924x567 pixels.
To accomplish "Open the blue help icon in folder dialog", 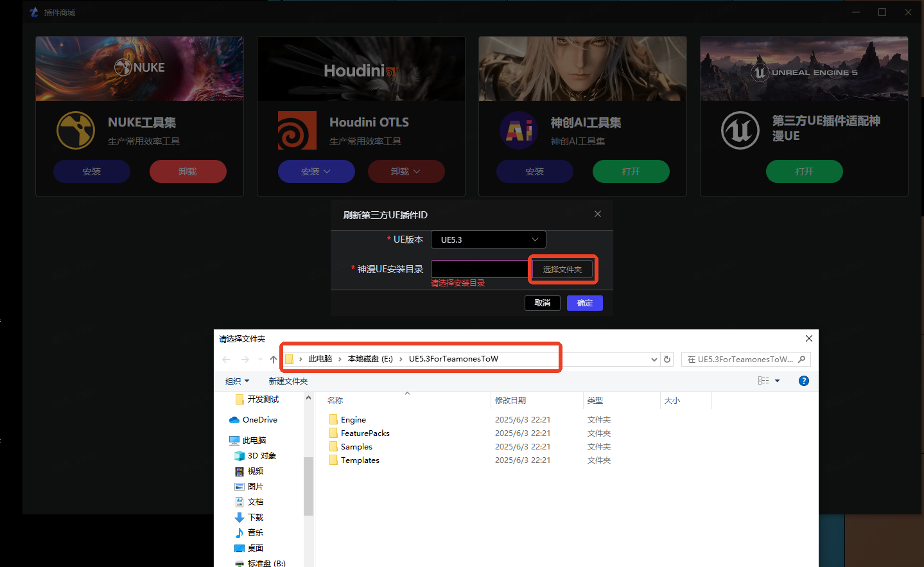I will (x=803, y=381).
